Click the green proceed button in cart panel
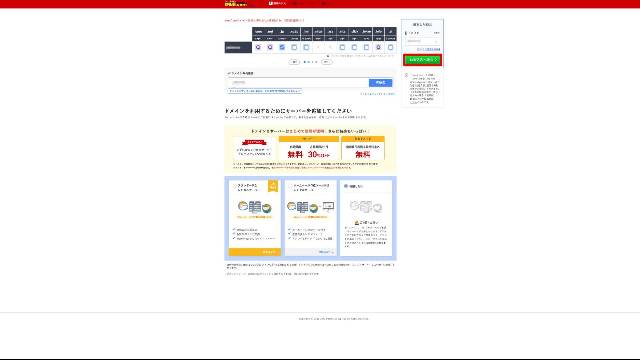The width and height of the screenshot is (640, 360). tap(422, 60)
